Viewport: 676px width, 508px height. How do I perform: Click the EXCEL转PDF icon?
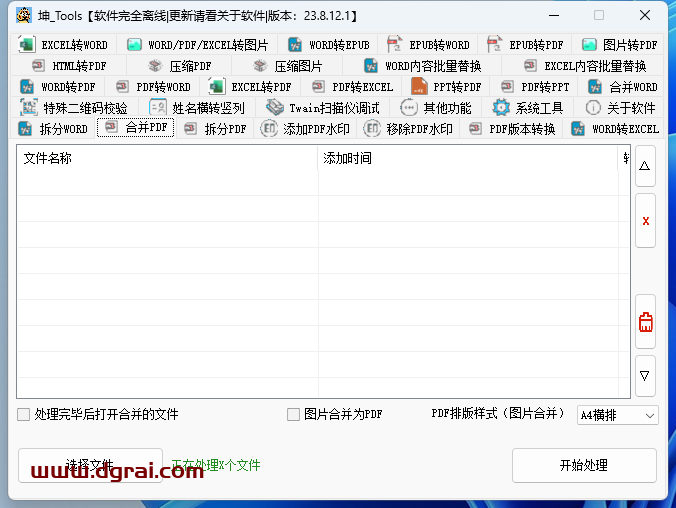[216, 87]
